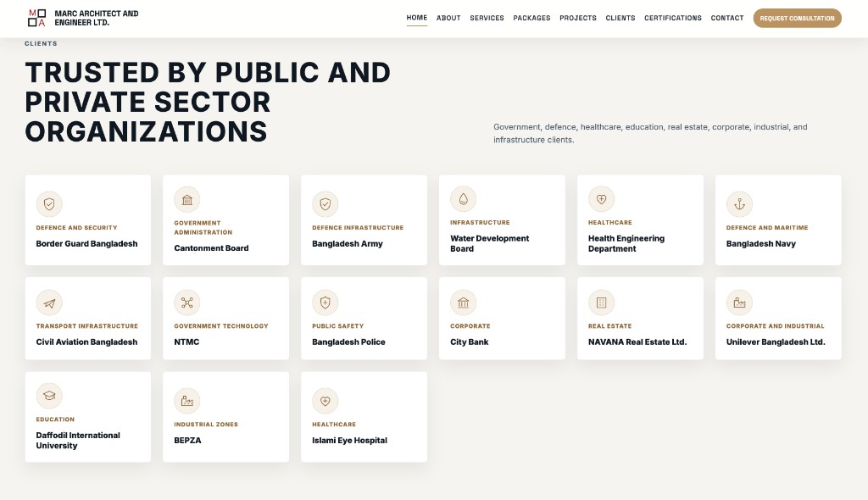Click the Trusted by Public and Private Sector heading

(x=208, y=102)
